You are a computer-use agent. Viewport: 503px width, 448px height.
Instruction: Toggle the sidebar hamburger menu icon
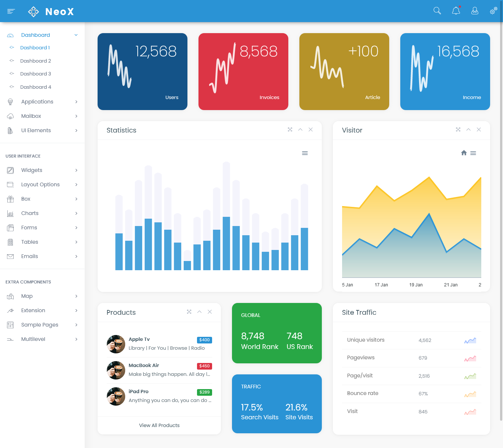[11, 11]
